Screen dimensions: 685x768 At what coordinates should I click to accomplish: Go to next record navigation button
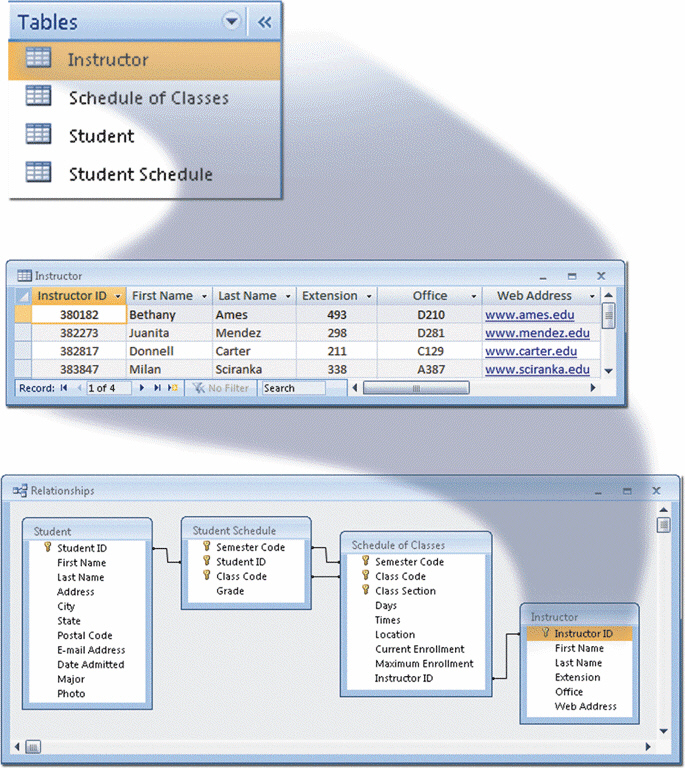coord(141,388)
